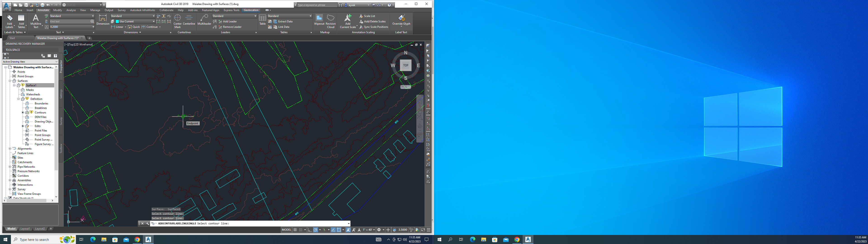The height and width of the screenshot is (244, 868).
Task: Expand the Alignments tree node
Action: (10, 149)
